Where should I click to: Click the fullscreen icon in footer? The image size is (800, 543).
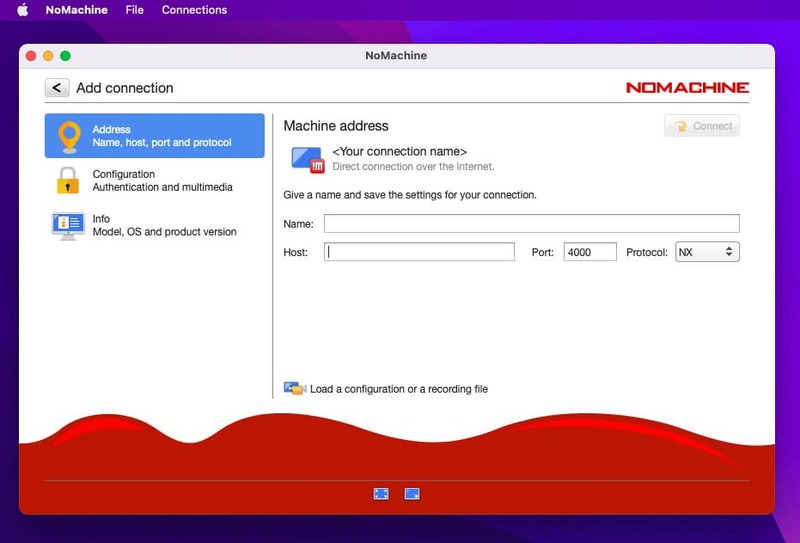pos(381,493)
